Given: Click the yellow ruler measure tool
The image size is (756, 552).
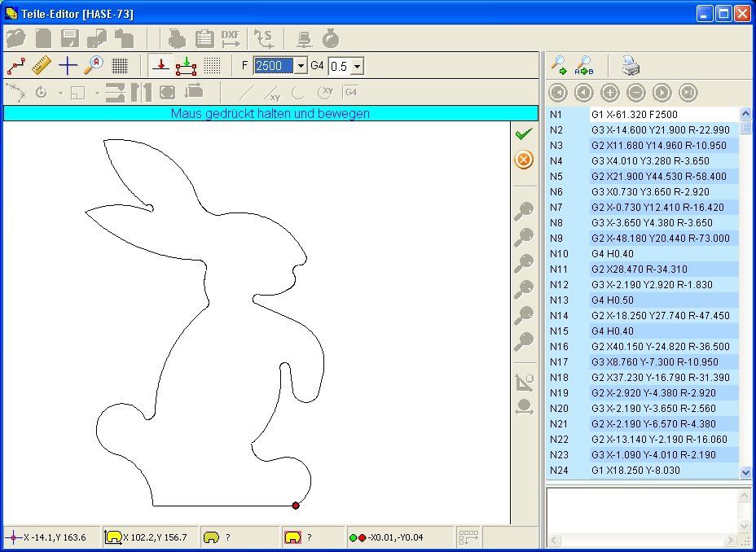Looking at the screenshot, I should (x=42, y=65).
